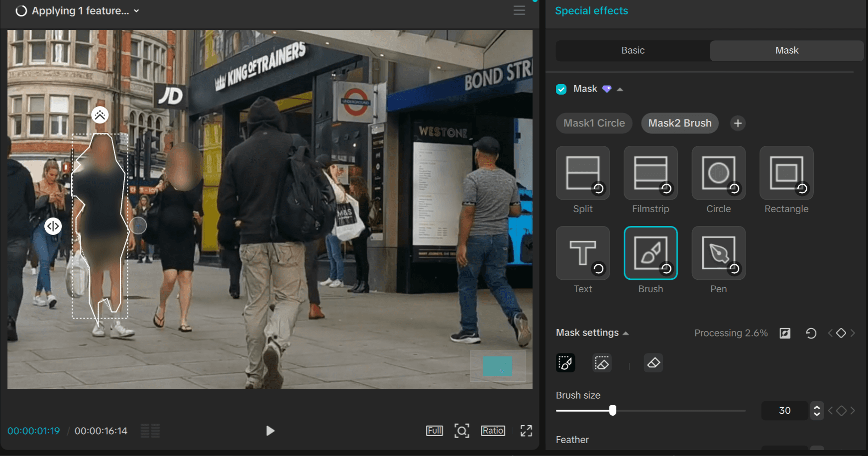Select the Text mask type
The height and width of the screenshot is (456, 868).
click(583, 253)
